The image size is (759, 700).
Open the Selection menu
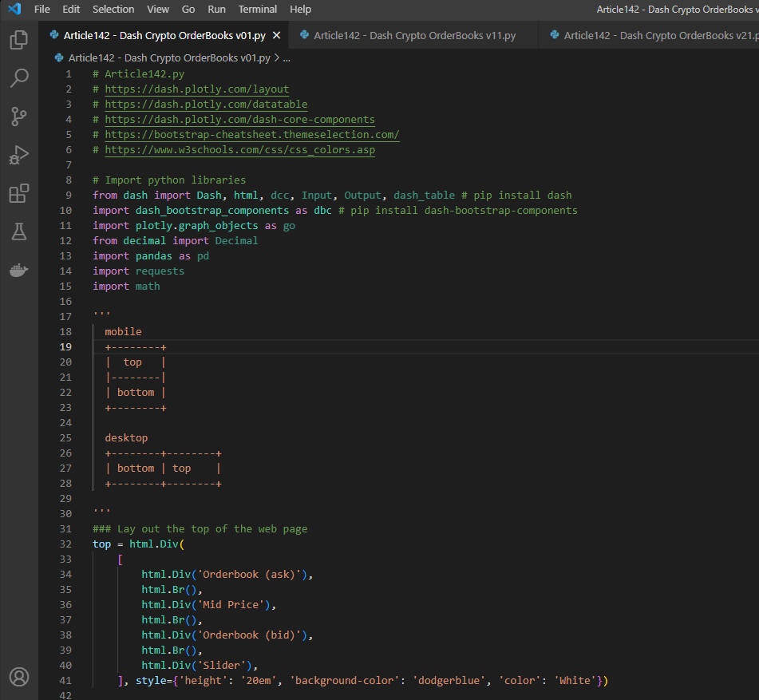point(113,10)
